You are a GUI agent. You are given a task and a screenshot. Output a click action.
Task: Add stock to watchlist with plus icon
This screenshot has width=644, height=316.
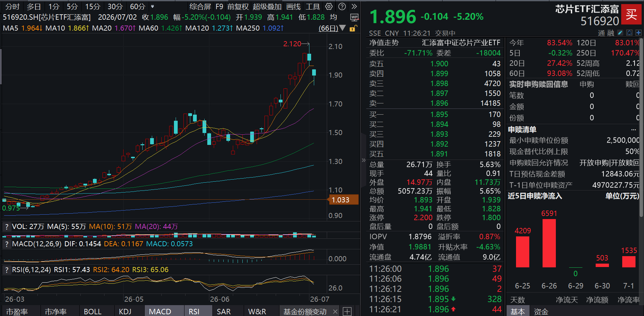pyautogui.click(x=639, y=33)
